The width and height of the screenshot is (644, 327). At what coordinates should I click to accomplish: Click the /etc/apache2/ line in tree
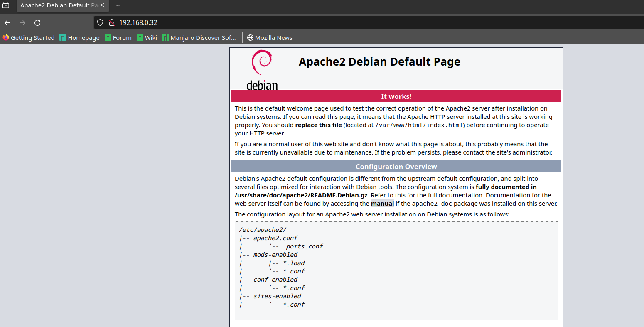tap(263, 230)
